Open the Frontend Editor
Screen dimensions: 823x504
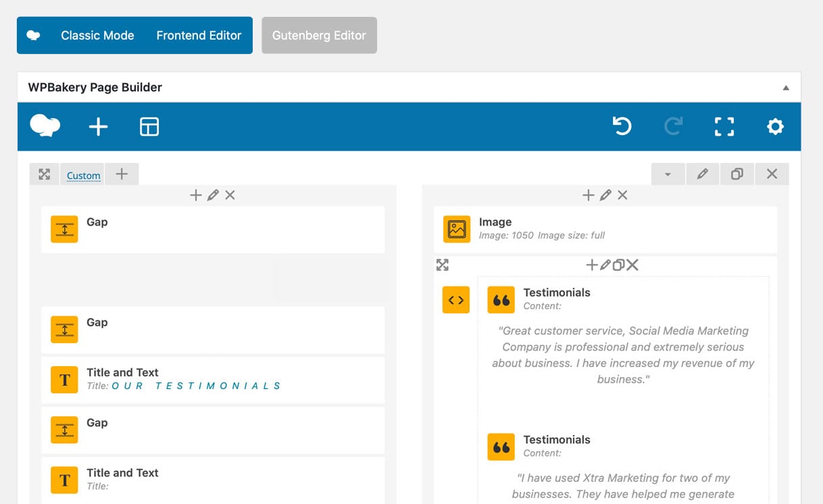(199, 36)
